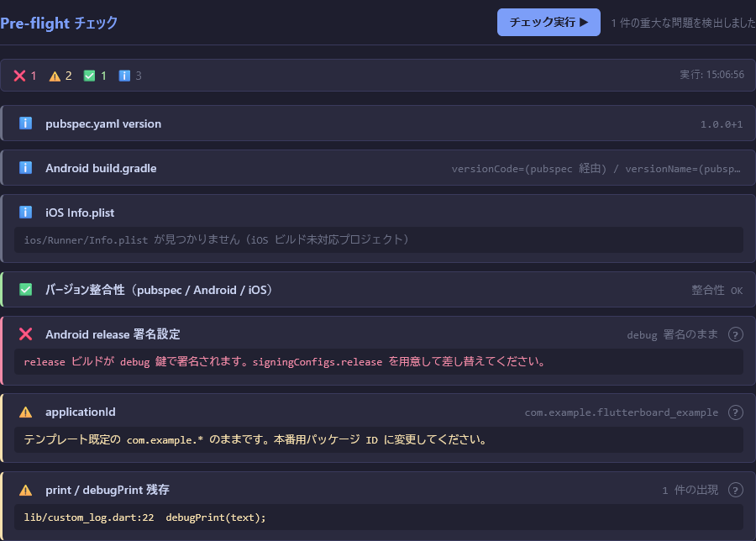Open help icon for print / debugPrint 残存
Viewport: 756px width, 541px height.
(x=735, y=490)
